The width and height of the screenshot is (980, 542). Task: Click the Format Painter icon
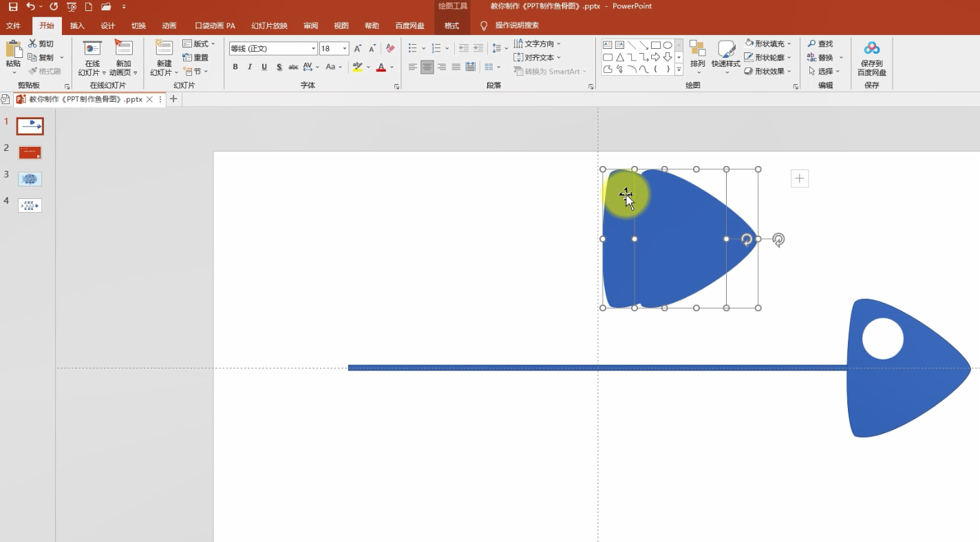(33, 72)
